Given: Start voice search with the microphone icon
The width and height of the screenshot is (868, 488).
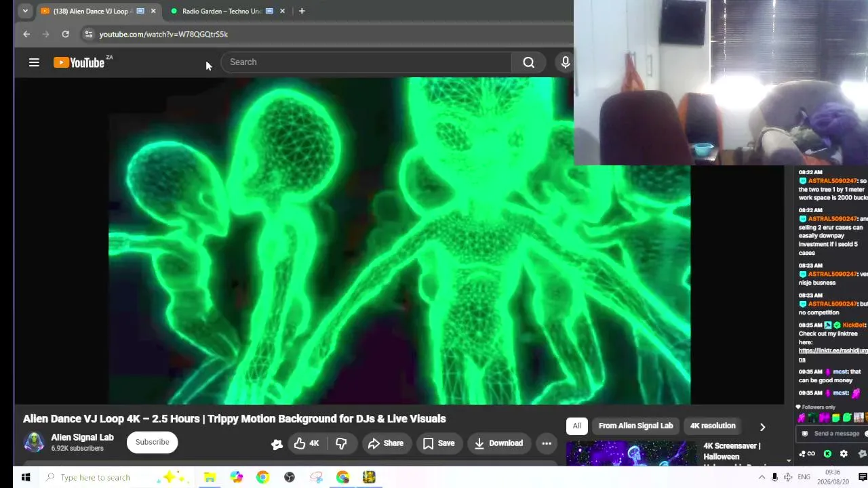Looking at the screenshot, I should point(566,62).
